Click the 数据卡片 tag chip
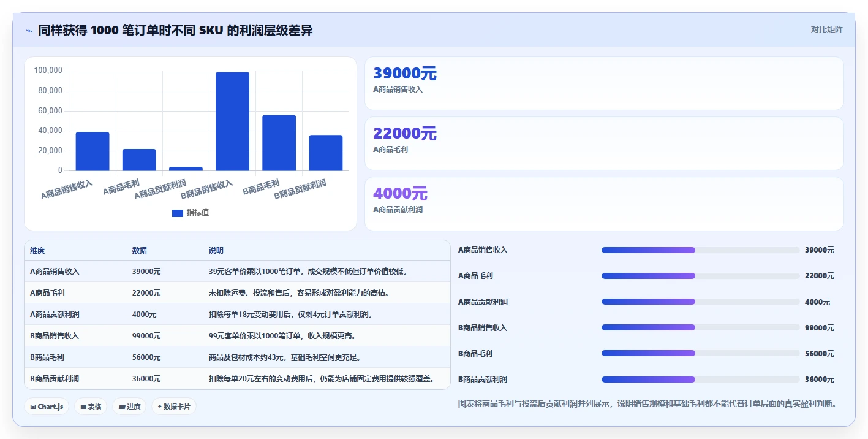868x439 pixels. [x=174, y=407]
